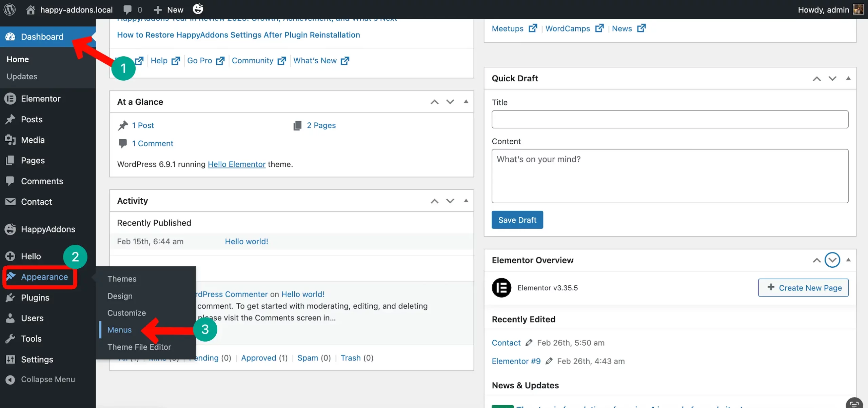Select Menus from the Appearance submenu
Viewport: 868px width, 408px height.
pos(119,329)
